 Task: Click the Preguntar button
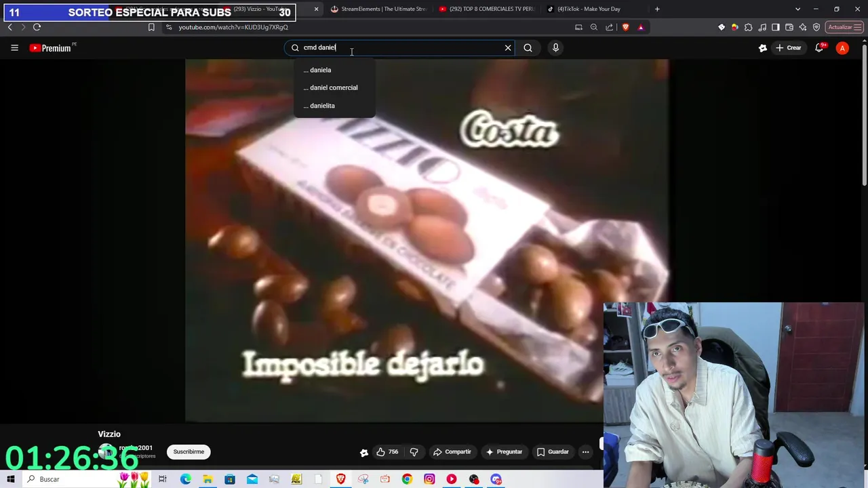tap(504, 451)
